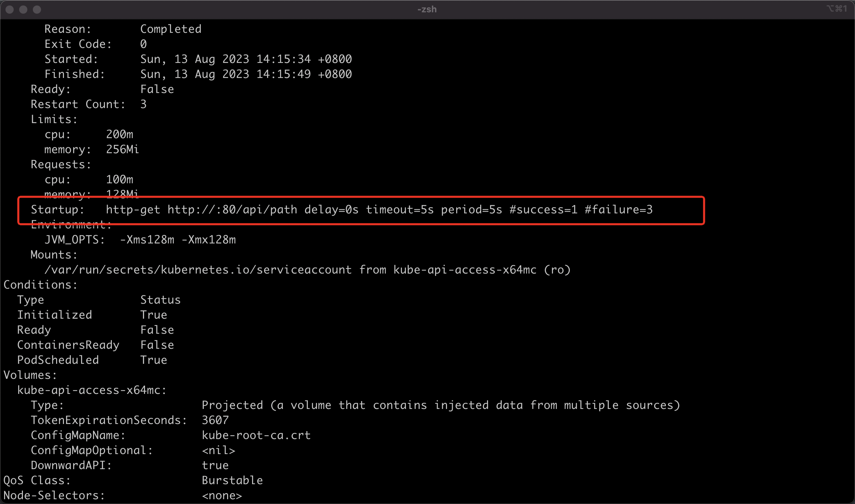Viewport: 855px width, 504px height.
Task: Click the red close window button
Action: coord(10,10)
